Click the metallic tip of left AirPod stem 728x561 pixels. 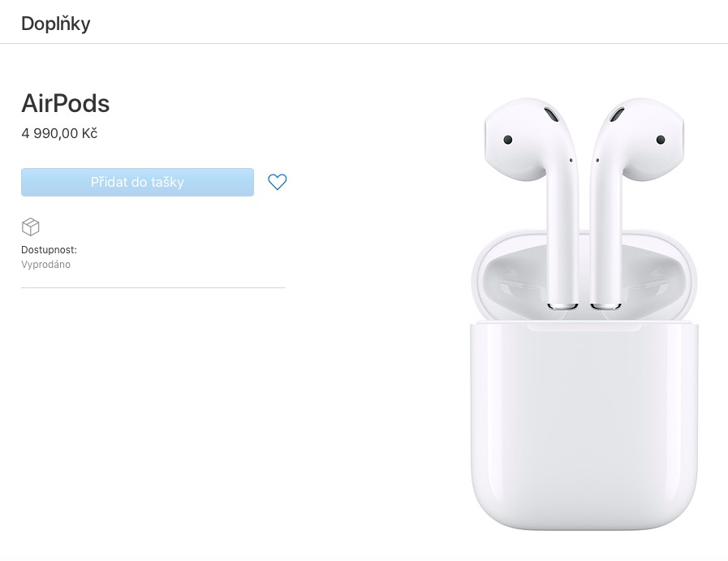pyautogui.click(x=562, y=306)
